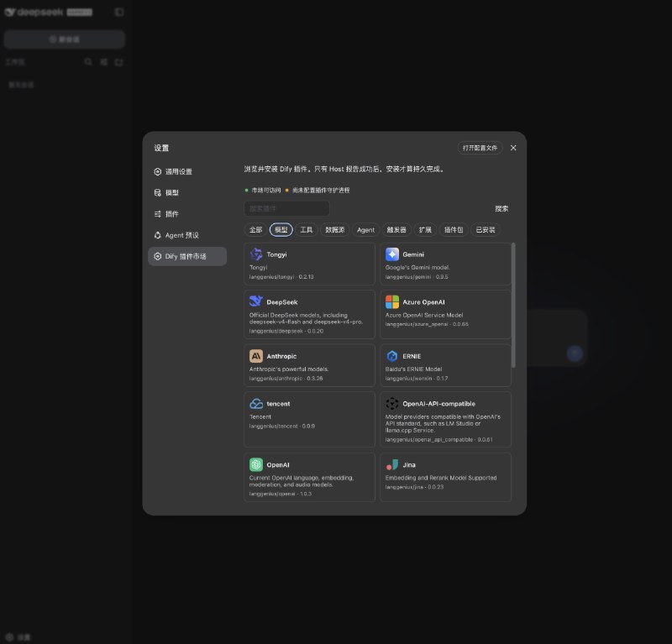Open the Jina plugin card title
Viewport: 672px width, 644px height.
click(x=409, y=465)
